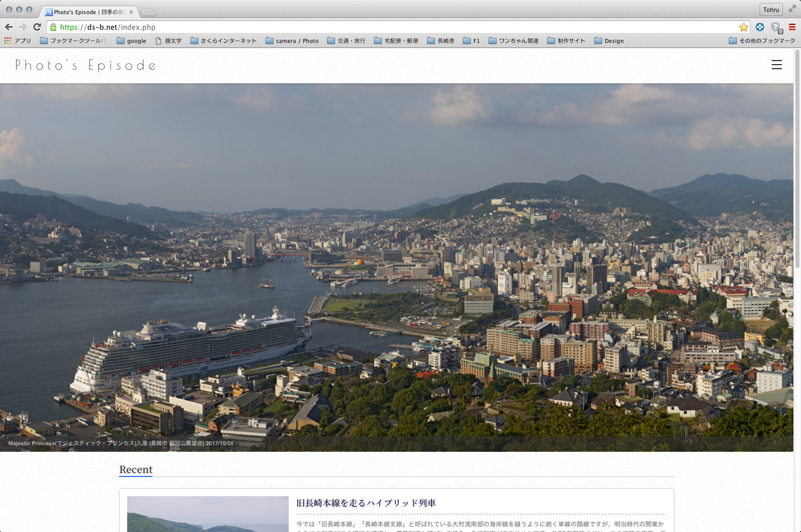Open the アプリ apps shortcut
Image resolution: width=801 pixels, height=532 pixels.
(18, 41)
